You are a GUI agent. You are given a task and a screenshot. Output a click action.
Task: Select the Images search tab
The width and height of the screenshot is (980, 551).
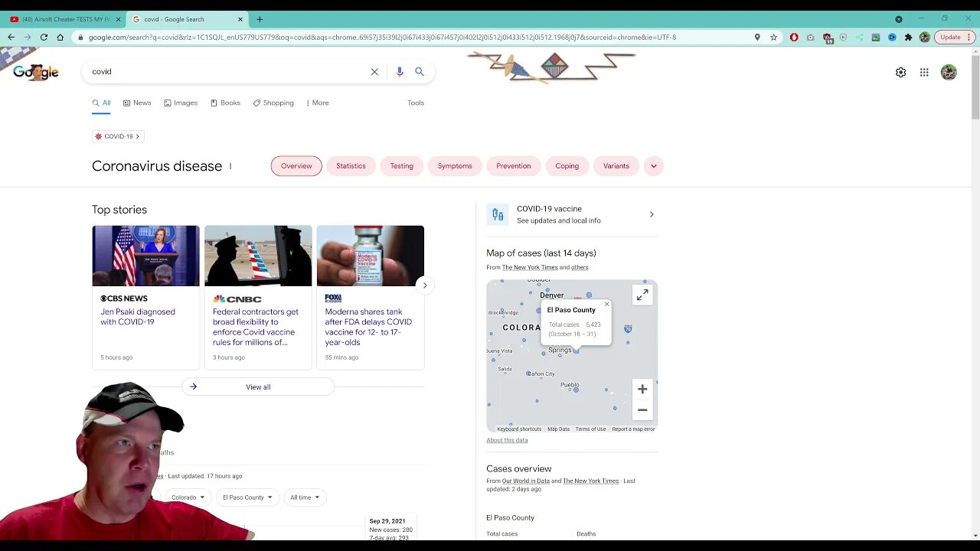(181, 103)
